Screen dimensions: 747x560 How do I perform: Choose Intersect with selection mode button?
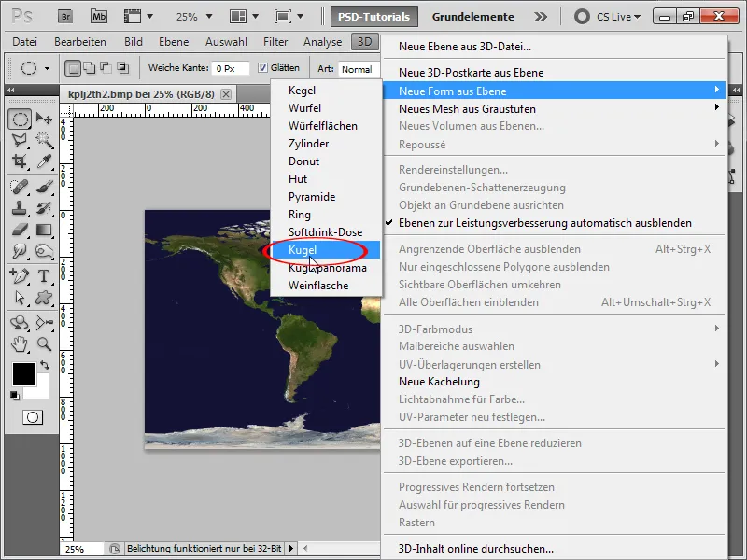click(x=122, y=68)
